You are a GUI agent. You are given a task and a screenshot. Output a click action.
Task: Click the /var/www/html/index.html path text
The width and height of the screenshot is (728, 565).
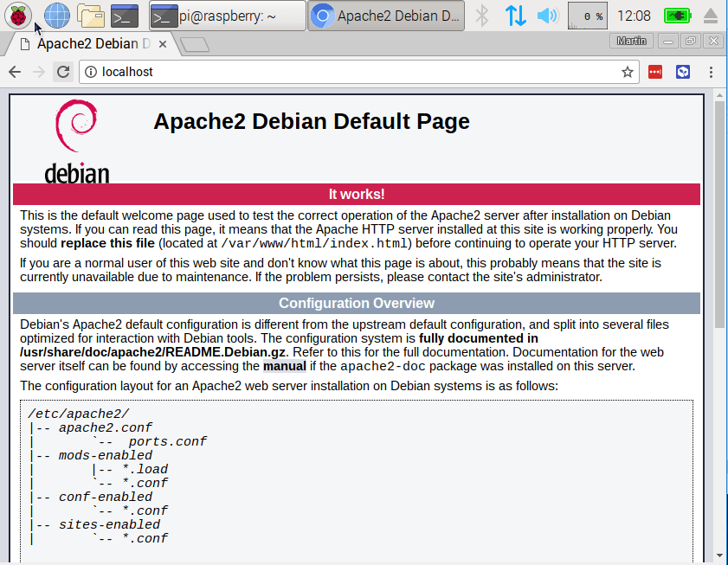click(x=314, y=243)
